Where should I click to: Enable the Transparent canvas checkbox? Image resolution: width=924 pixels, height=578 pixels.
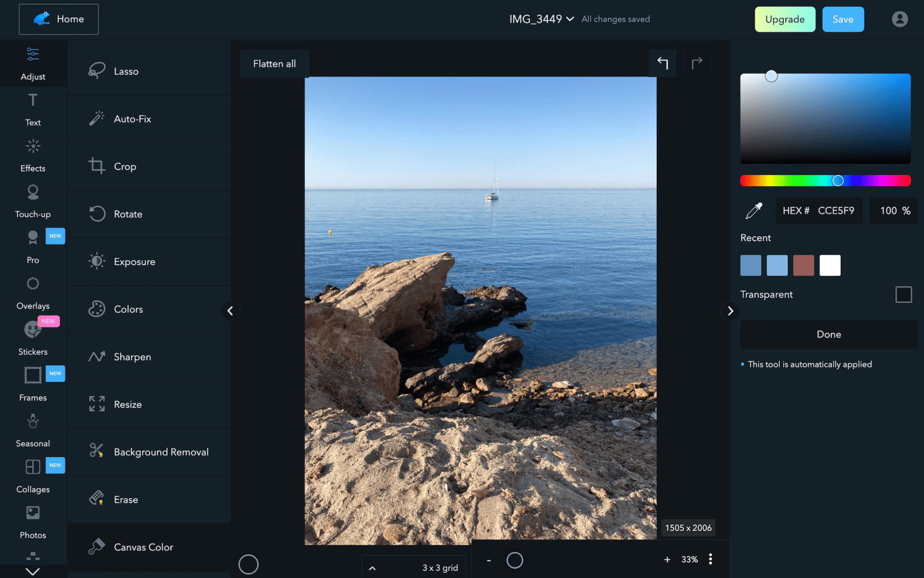[903, 295]
